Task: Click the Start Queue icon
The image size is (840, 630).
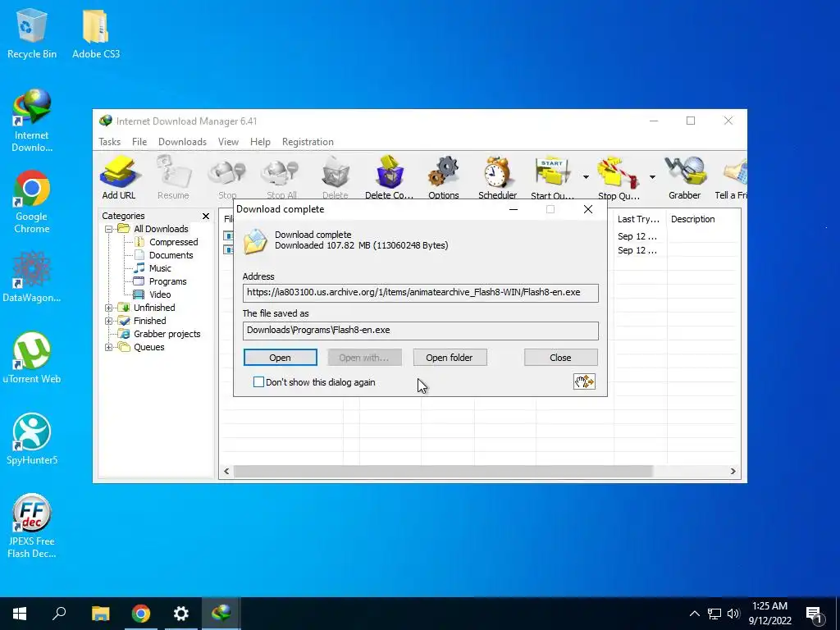Action: [552, 172]
